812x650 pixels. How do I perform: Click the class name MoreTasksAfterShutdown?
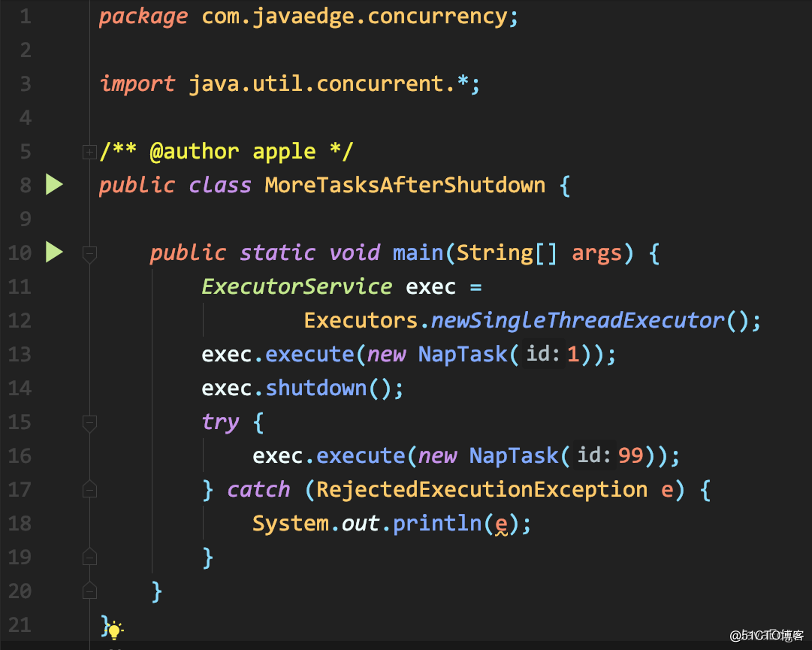pyautogui.click(x=405, y=185)
